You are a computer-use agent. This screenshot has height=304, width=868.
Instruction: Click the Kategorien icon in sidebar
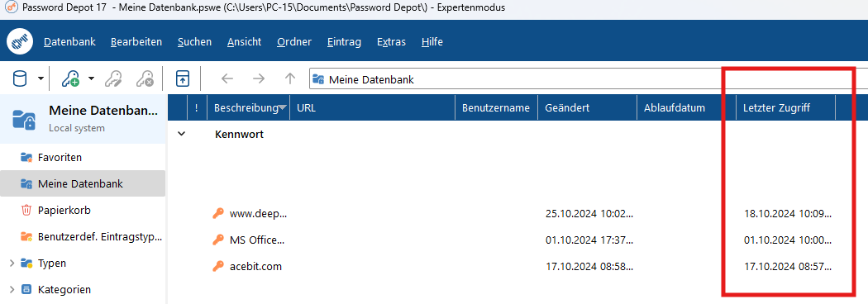tap(26, 289)
